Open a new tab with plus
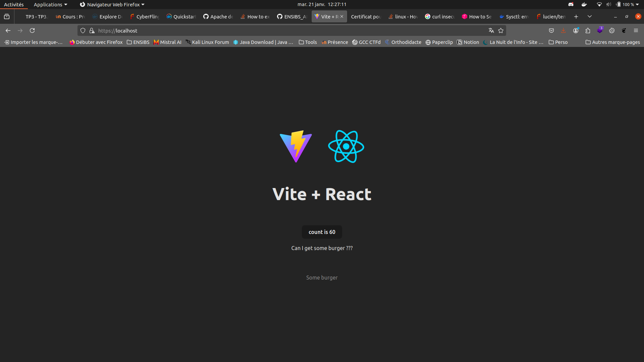Screen dimensions: 644x362 576,16
